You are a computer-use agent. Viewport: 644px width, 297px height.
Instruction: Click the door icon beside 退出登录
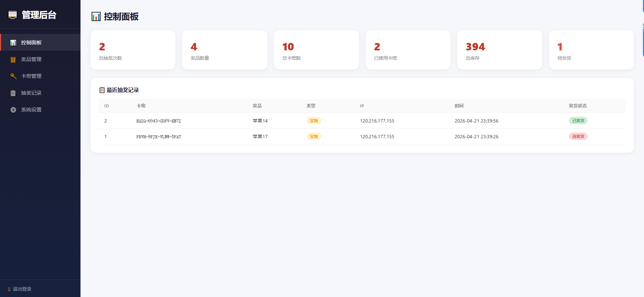point(9,289)
